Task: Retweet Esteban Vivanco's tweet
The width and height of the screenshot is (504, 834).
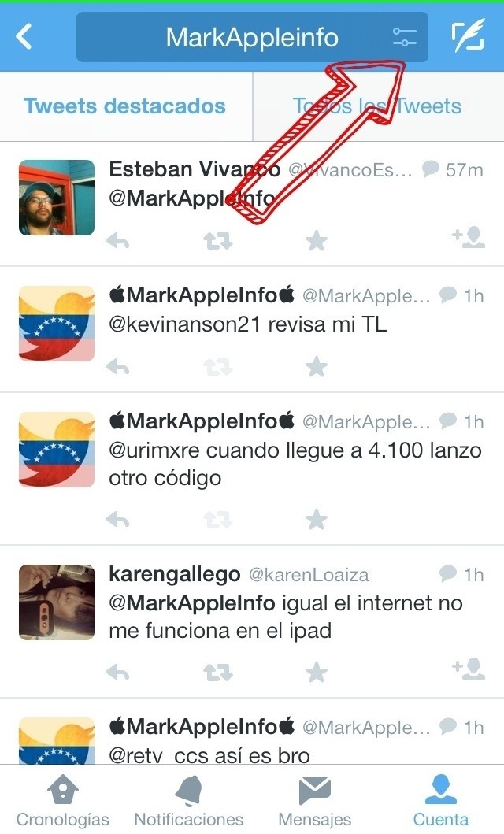Action: click(218, 241)
